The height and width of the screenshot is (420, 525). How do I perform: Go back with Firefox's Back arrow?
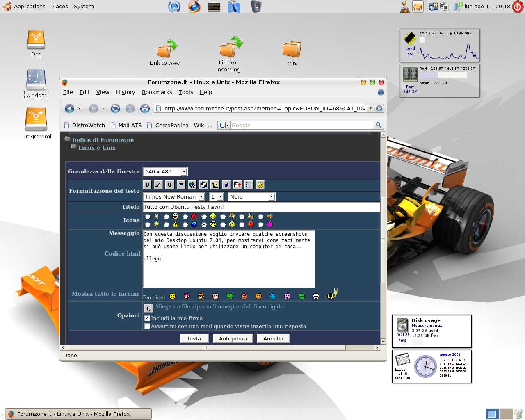pyautogui.click(x=70, y=108)
